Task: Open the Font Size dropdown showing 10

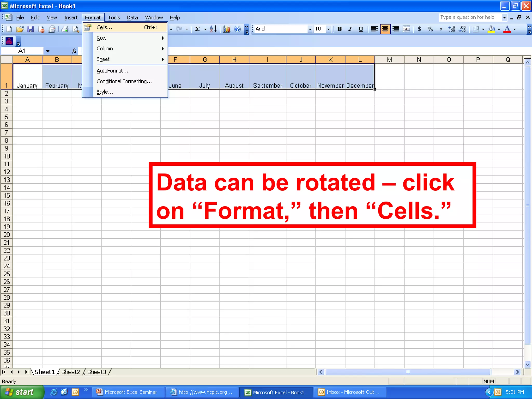Action: pyautogui.click(x=329, y=29)
